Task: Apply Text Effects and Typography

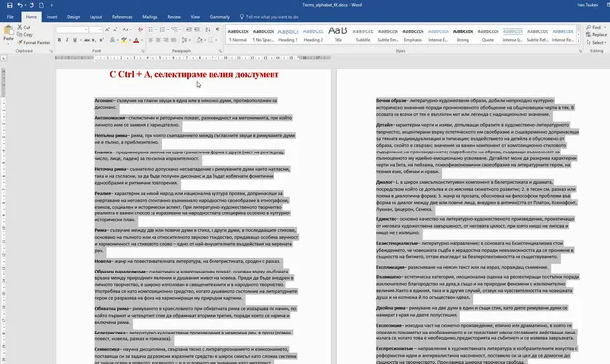Action: [x=113, y=40]
